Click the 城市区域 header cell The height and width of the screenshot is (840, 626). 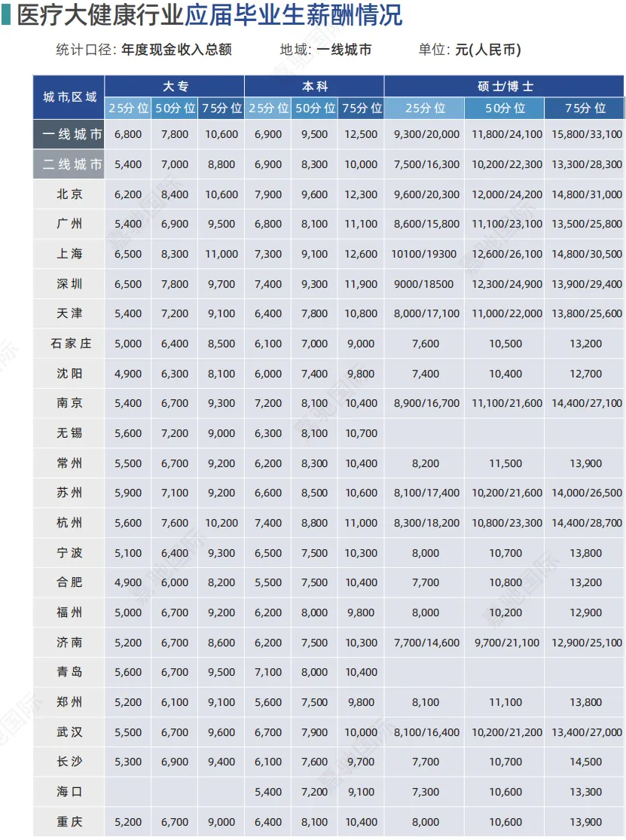tap(69, 97)
